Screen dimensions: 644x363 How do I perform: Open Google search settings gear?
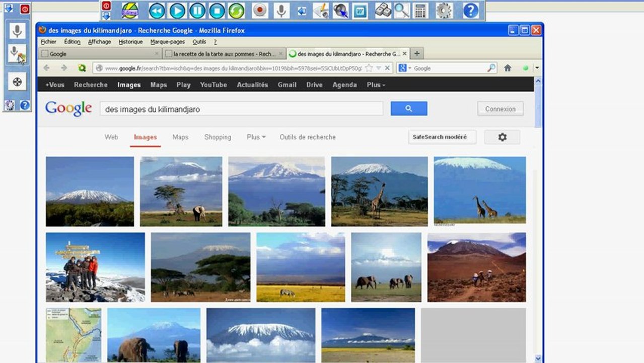pyautogui.click(x=502, y=137)
